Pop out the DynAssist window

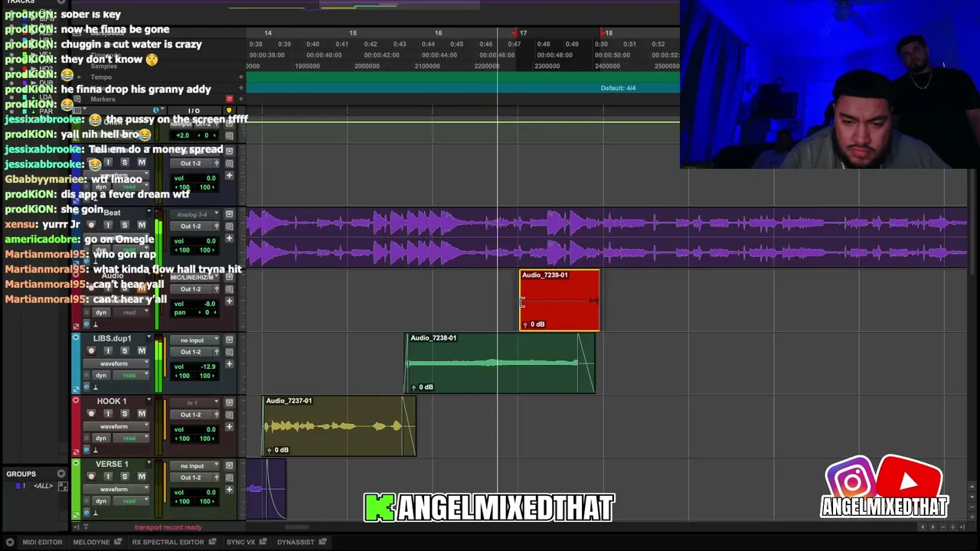(322, 542)
